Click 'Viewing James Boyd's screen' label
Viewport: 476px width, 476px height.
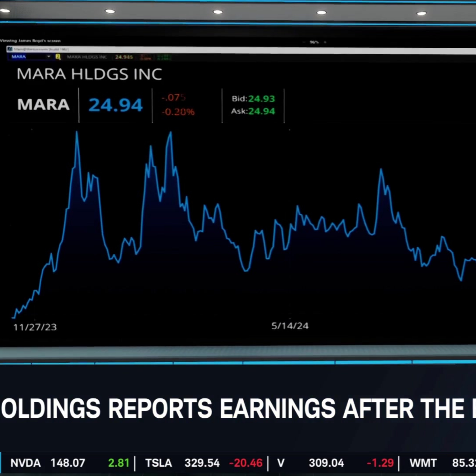coord(30,41)
